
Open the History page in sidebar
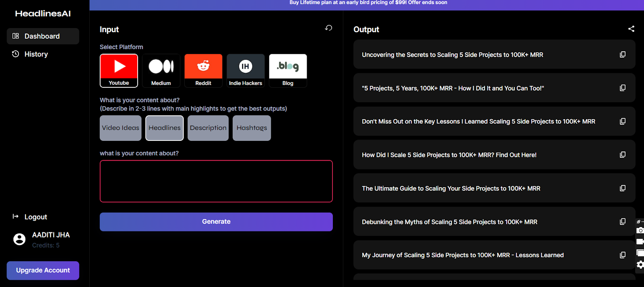36,54
